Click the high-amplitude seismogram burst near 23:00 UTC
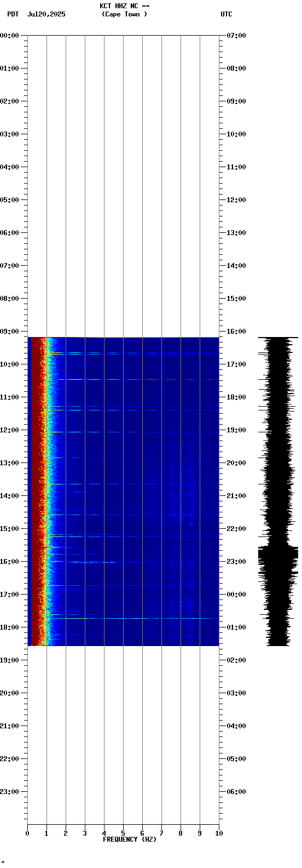The image size is (302, 868). [278, 560]
